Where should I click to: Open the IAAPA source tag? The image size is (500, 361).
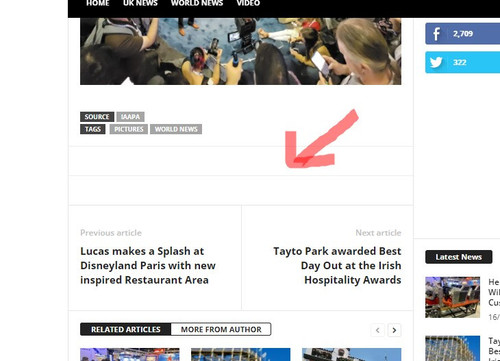point(130,117)
